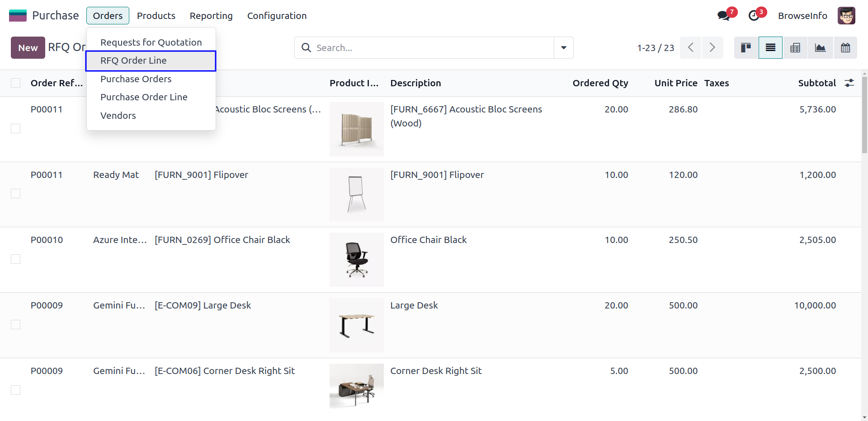Open optional columns settings icon
This screenshot has width=868, height=421.
pos(849,83)
